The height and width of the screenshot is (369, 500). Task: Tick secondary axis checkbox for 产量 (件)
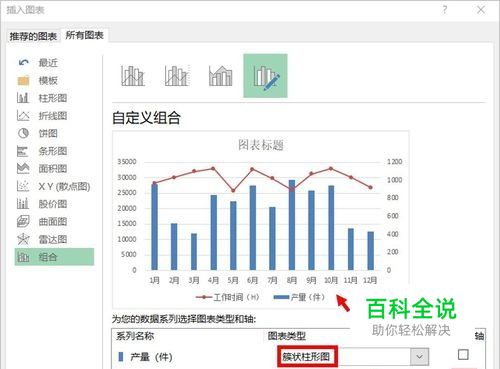[x=463, y=354]
